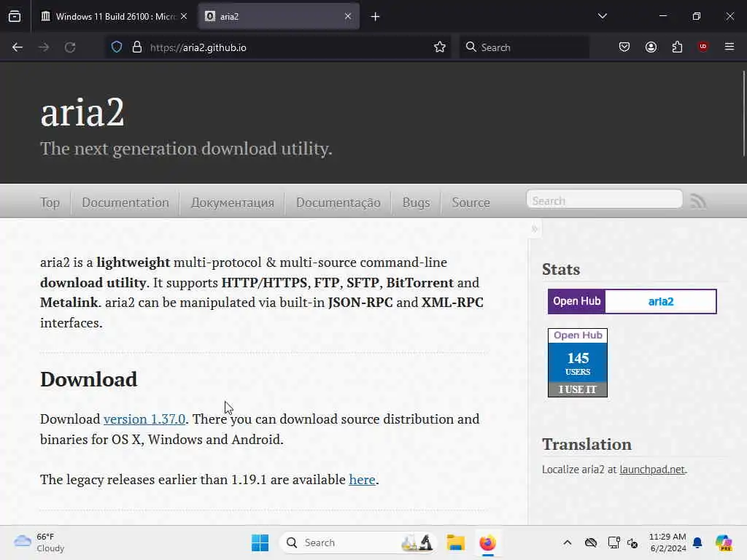Click the Open Hub 145 users widget
Viewport: 747px width, 560px height.
click(578, 362)
